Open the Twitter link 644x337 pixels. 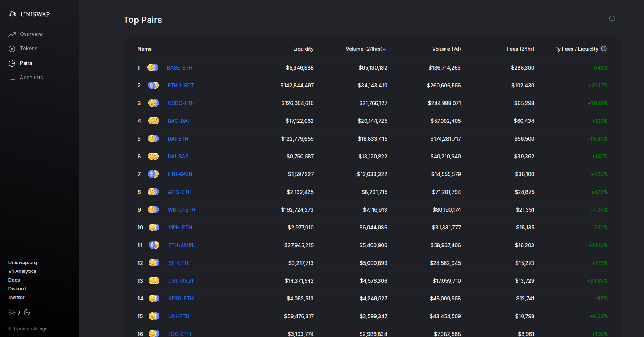click(x=16, y=298)
